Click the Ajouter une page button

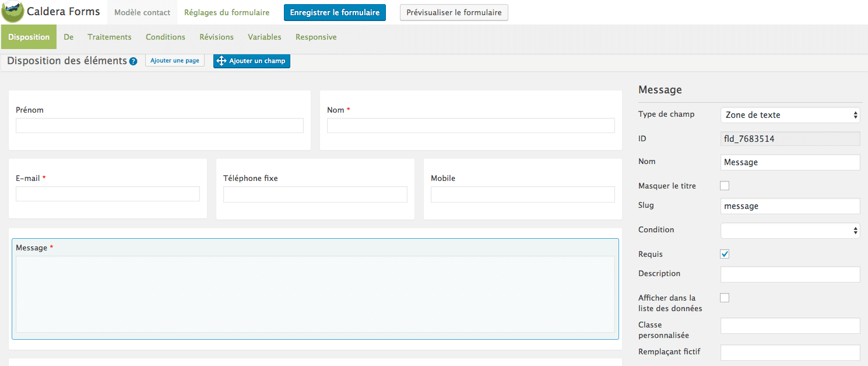tap(174, 60)
